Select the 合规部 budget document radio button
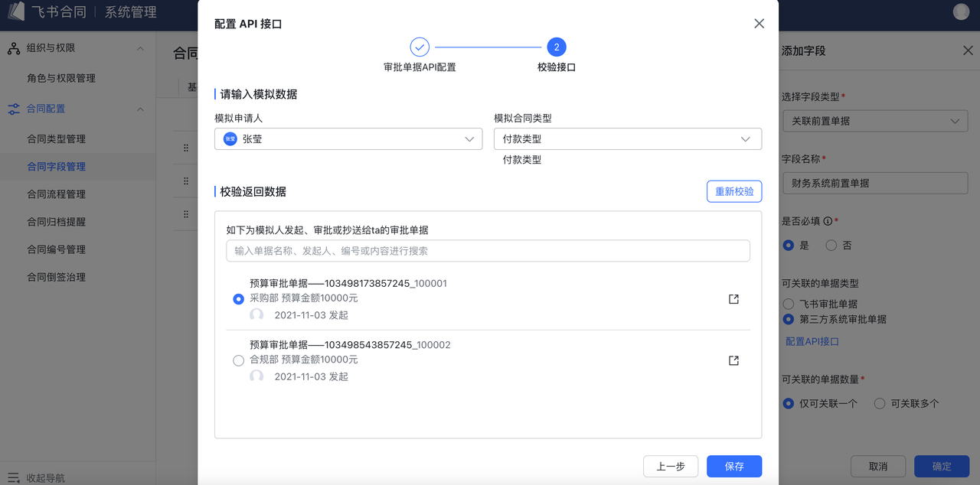The height and width of the screenshot is (485, 980). pos(238,360)
